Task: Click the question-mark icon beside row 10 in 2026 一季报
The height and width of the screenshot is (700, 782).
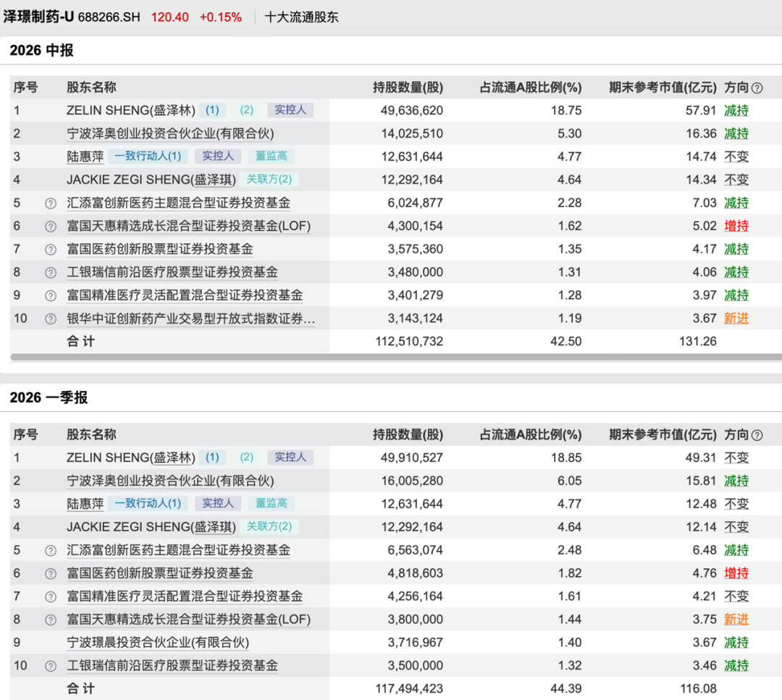Action: 51,666
